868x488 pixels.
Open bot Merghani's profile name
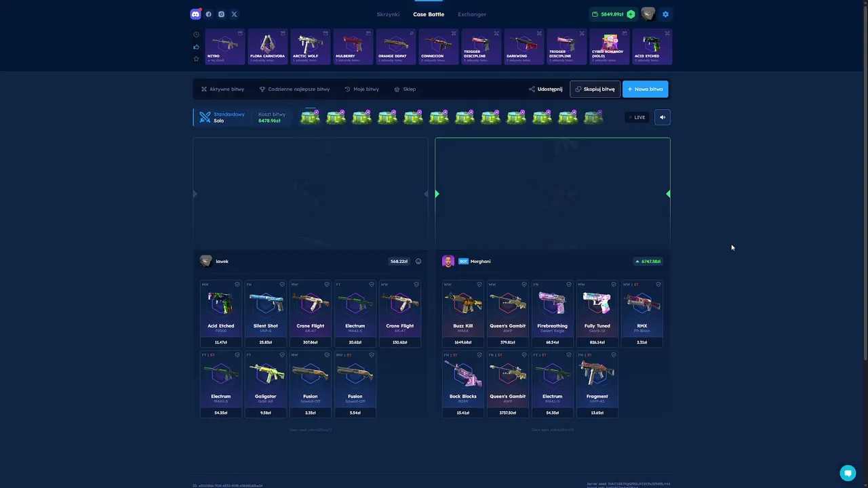[x=480, y=262]
